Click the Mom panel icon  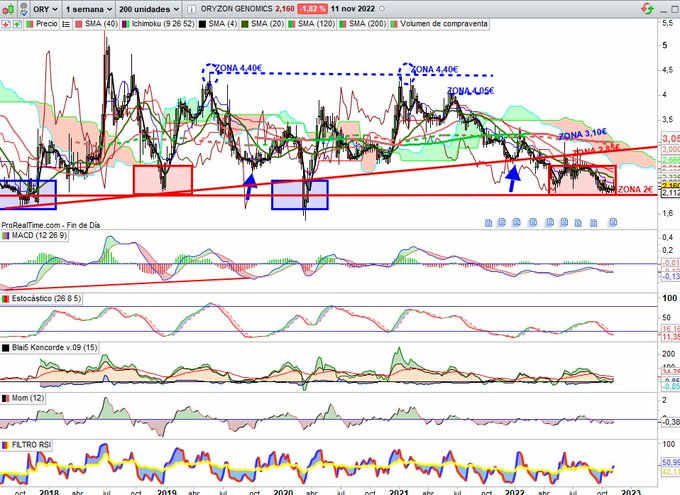[x=5, y=398]
